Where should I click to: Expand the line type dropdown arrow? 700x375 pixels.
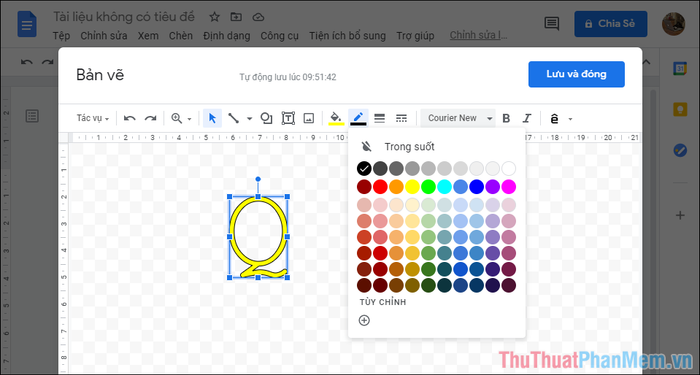(x=250, y=119)
